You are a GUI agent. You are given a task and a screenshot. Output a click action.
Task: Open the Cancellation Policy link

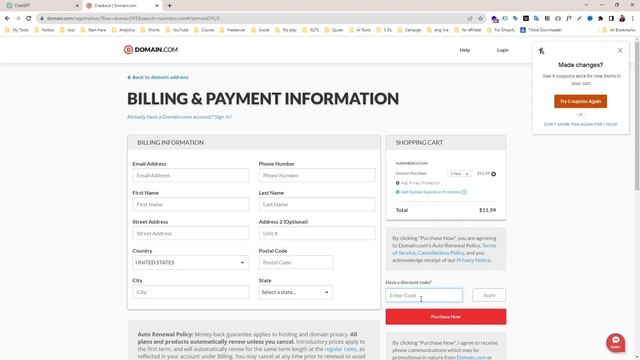440,253
